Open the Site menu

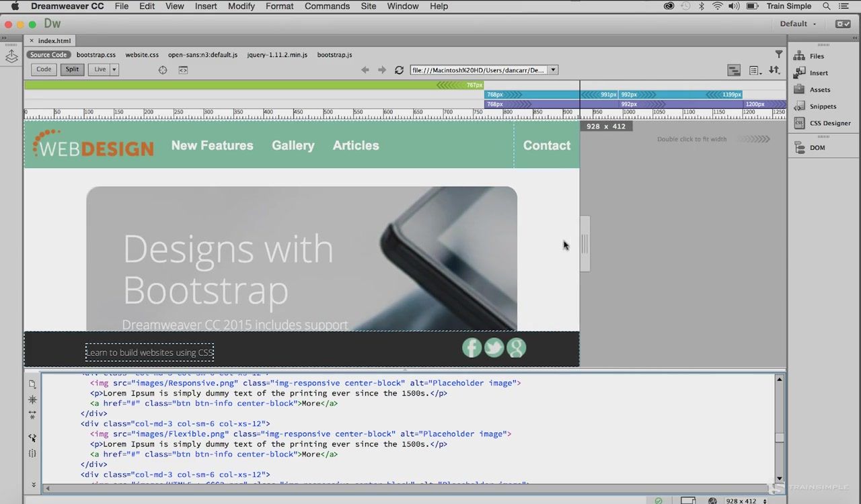click(x=369, y=6)
